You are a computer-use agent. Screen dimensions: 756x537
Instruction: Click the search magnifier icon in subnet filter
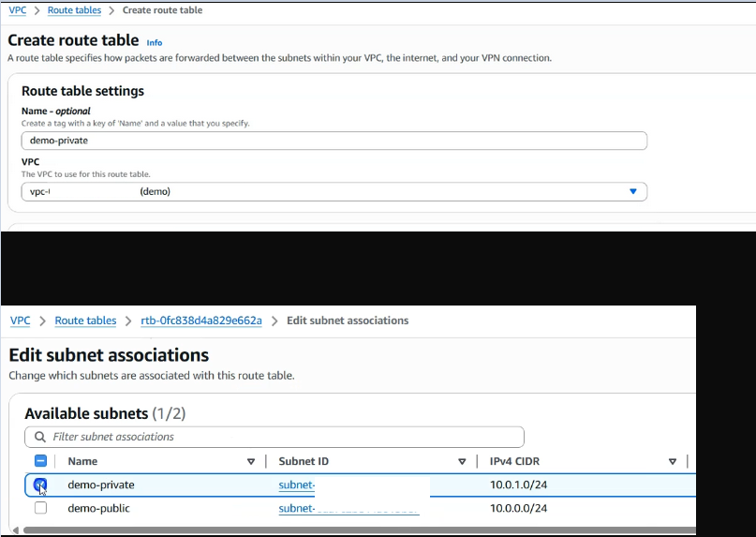(x=40, y=437)
